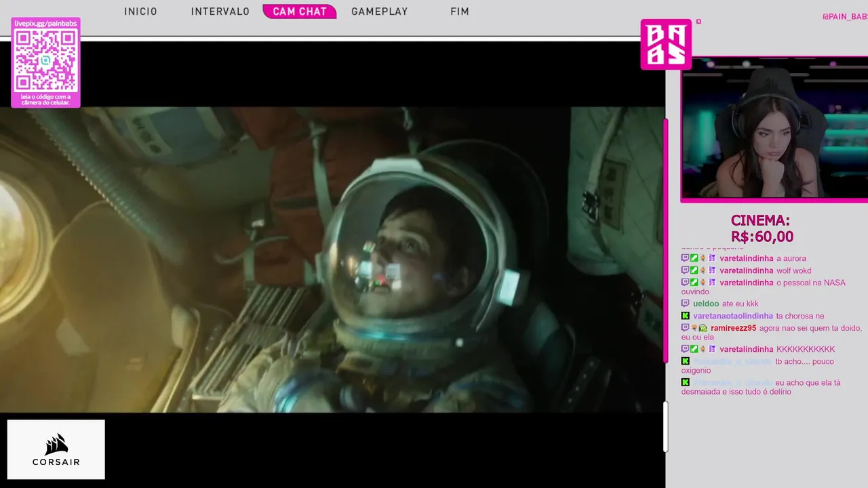Click purple subscriber badge on "a aurora" row
Screen dimensions: 868x488
(712, 258)
